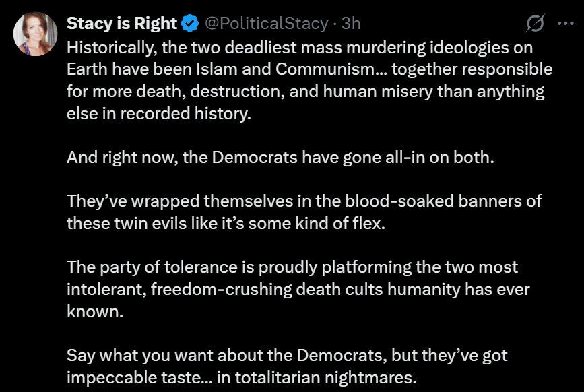Image resolution: width=584 pixels, height=392 pixels.
Task: Open Stacy is Right's profile avatar
Action: tap(36, 34)
